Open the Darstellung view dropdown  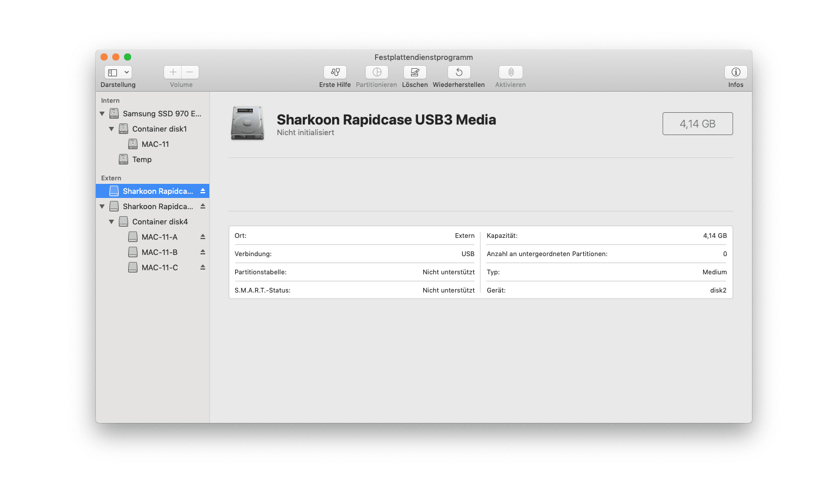click(118, 72)
